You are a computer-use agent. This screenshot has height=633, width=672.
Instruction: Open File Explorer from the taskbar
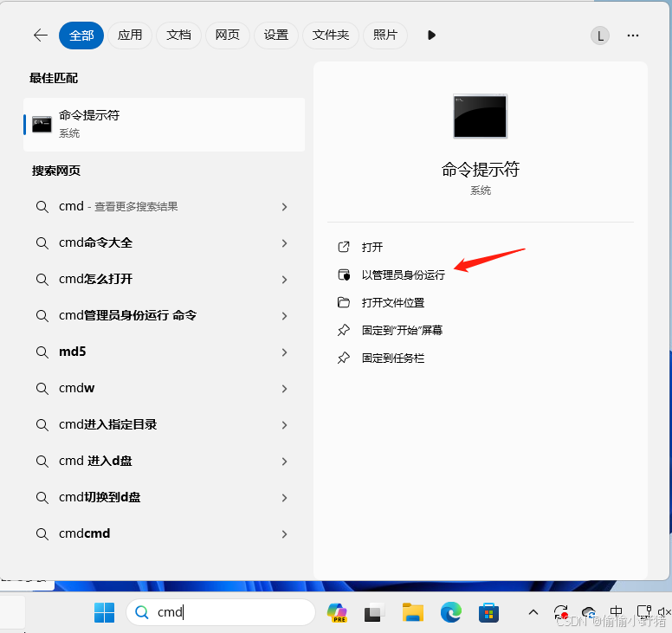413,612
